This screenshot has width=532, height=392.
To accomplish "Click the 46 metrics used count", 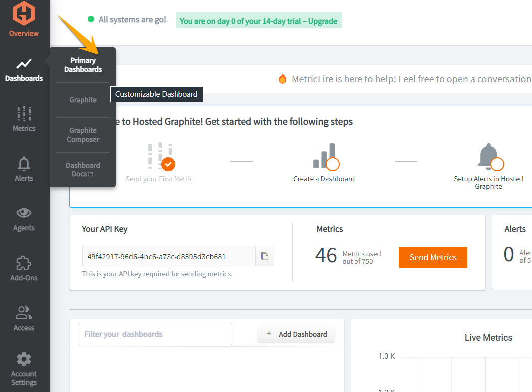I will coord(326,255).
